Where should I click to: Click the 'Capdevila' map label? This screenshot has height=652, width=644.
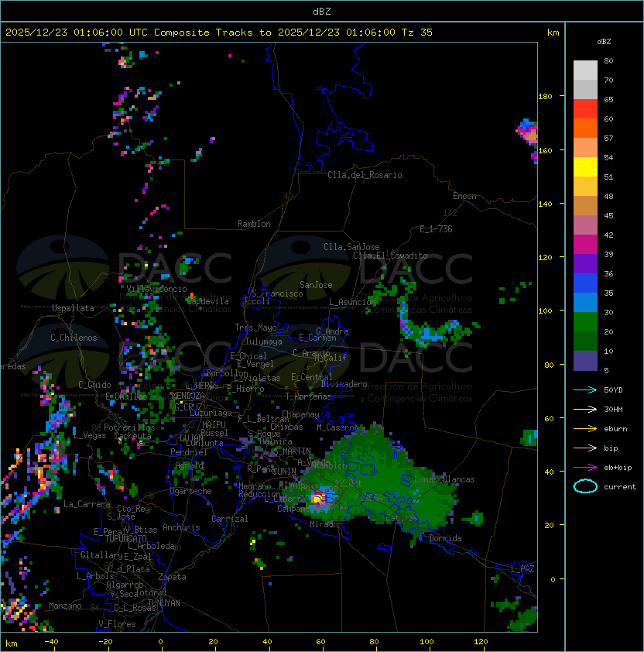click(x=208, y=301)
